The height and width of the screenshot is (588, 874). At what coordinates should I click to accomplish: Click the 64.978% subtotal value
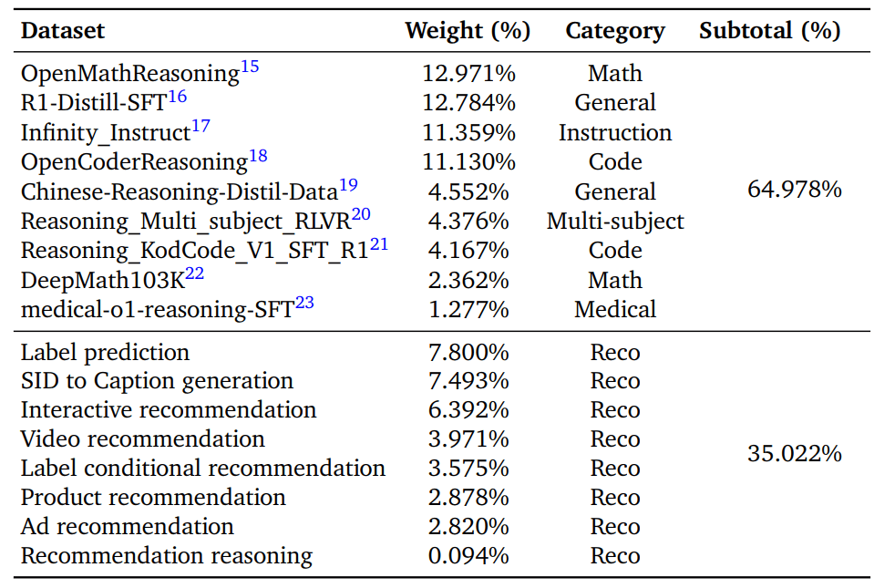click(795, 190)
